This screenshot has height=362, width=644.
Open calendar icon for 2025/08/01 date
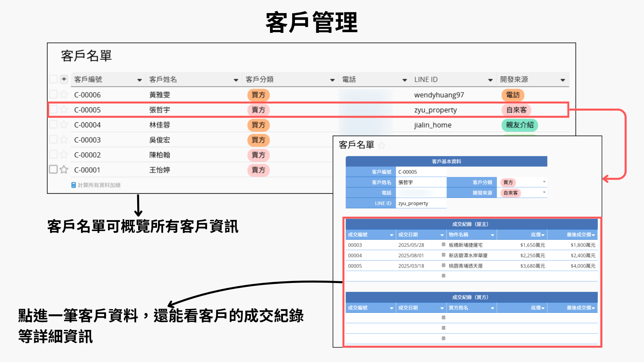pyautogui.click(x=443, y=255)
